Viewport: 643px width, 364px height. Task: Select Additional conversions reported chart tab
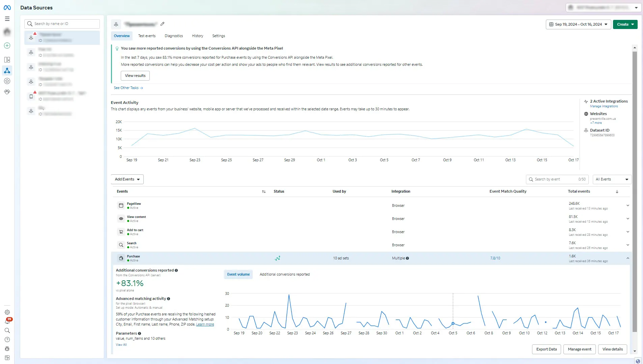pos(285,275)
